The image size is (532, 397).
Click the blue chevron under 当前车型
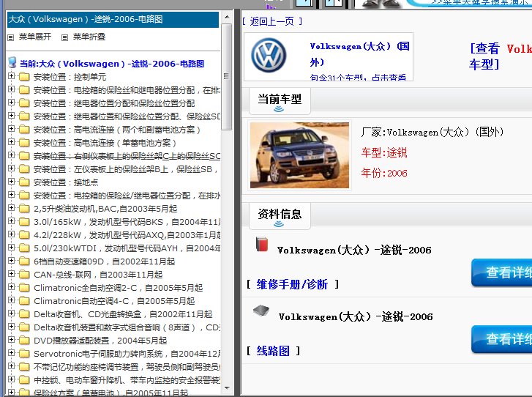[x=279, y=109]
